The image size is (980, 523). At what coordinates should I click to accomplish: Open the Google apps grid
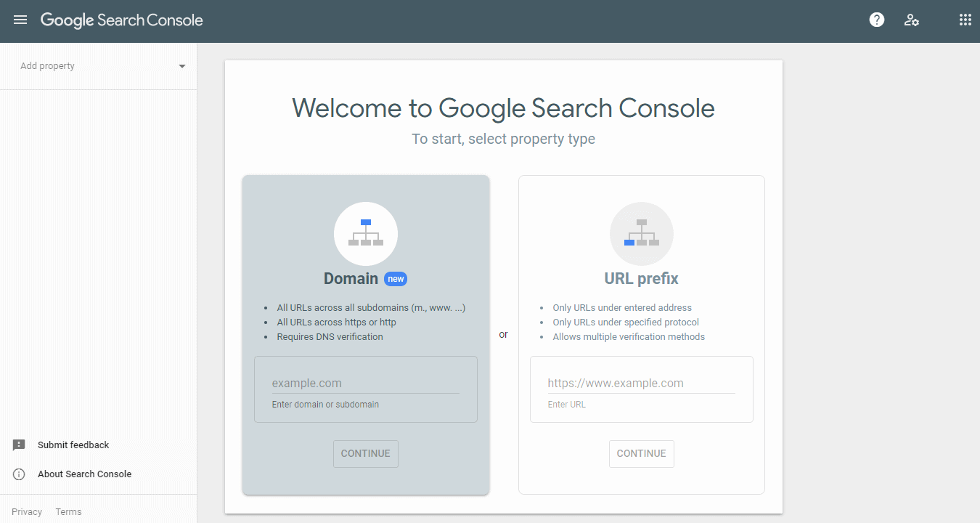965,20
